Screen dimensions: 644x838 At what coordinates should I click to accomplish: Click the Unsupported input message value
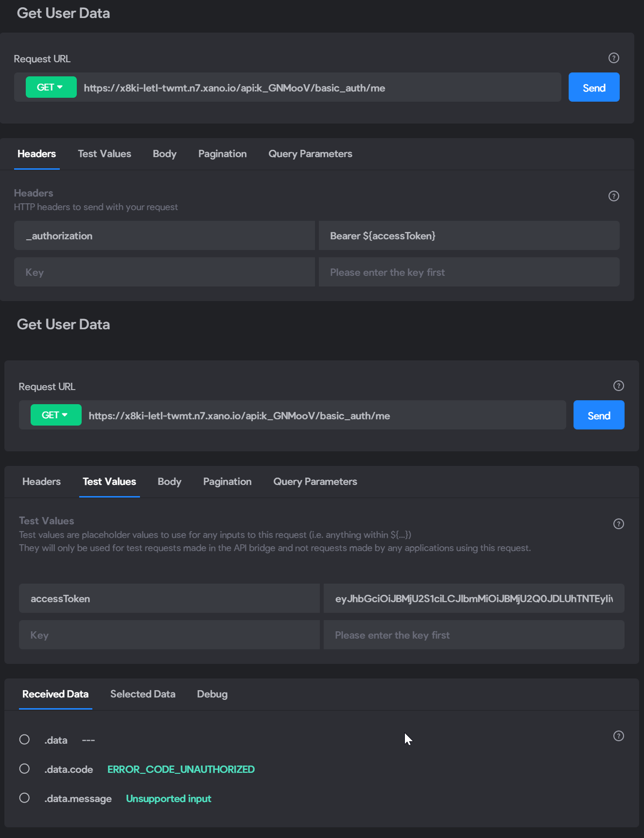tap(169, 798)
